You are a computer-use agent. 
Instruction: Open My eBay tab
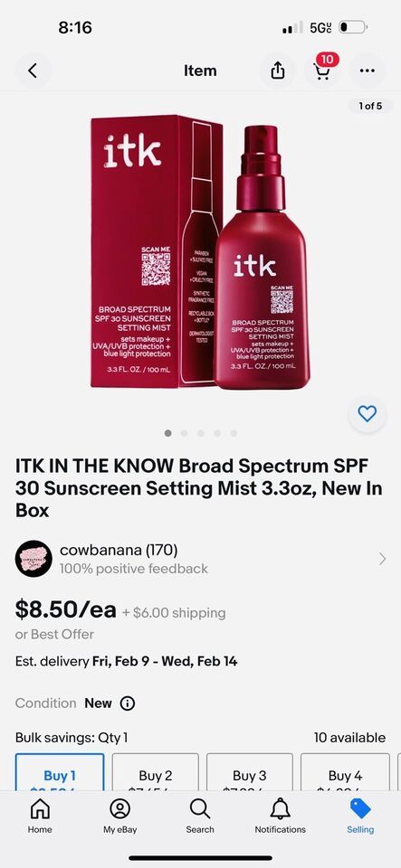pyautogui.click(x=119, y=816)
